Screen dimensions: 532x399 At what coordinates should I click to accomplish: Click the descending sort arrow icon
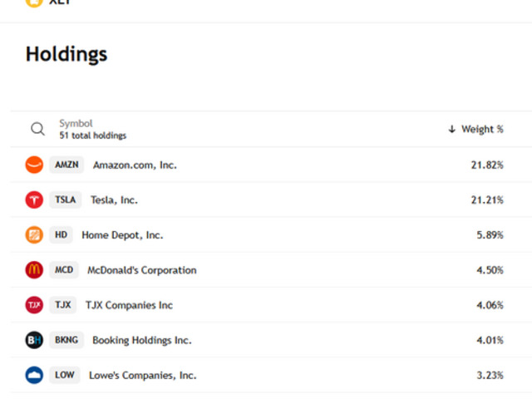pos(452,129)
